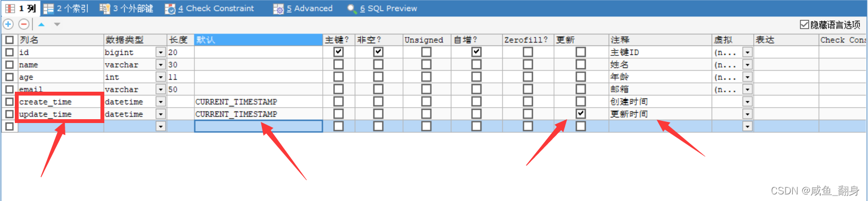Image resolution: width=868 pixels, height=201 pixels.
Task: Move column up with blue arrow
Action: point(41,24)
